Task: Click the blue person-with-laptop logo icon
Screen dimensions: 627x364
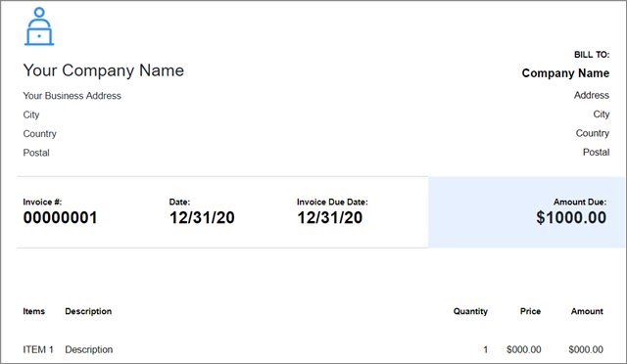Action: coord(39,26)
